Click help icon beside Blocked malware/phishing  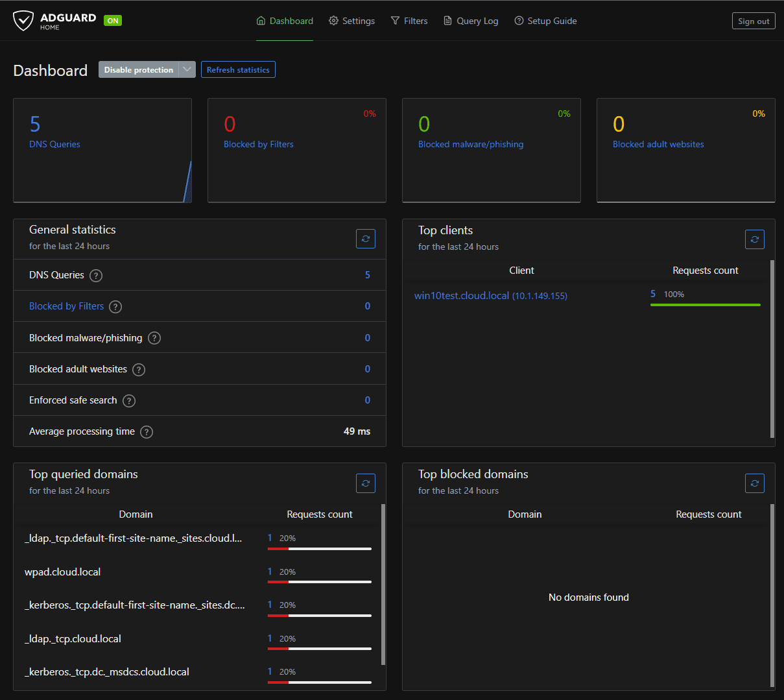tap(154, 338)
